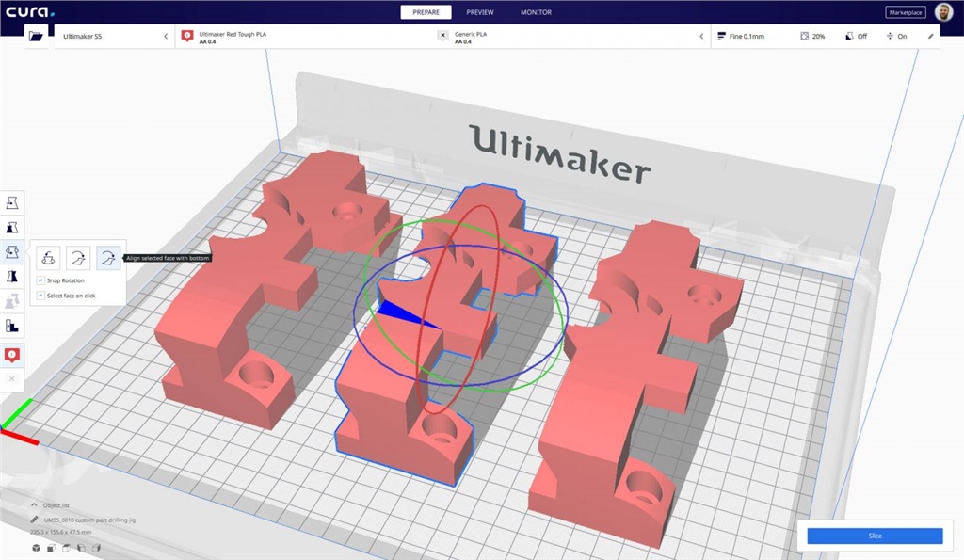Expand the material configuration panel chevron

coord(700,36)
